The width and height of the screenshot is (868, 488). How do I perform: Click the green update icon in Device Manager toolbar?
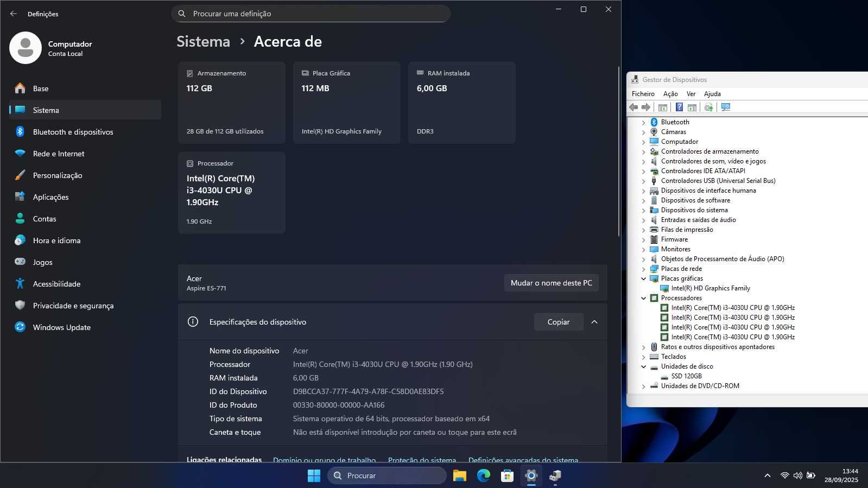708,107
